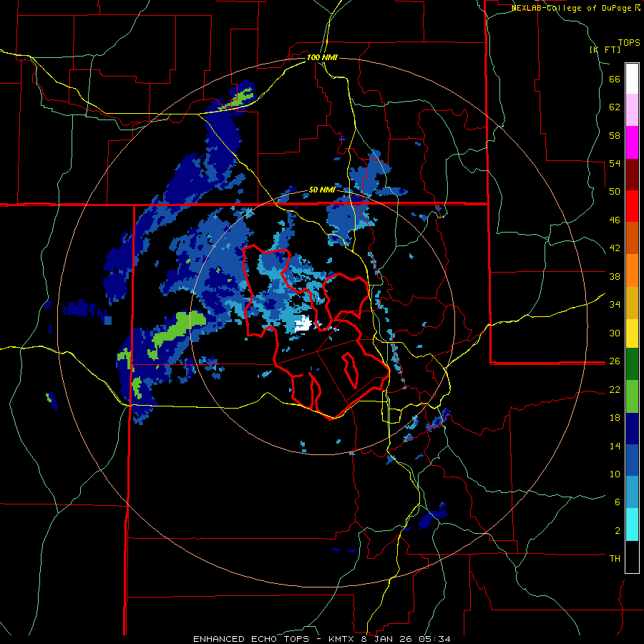Click the legend value '42'
The width and height of the screenshot is (644, 644).
(615, 248)
